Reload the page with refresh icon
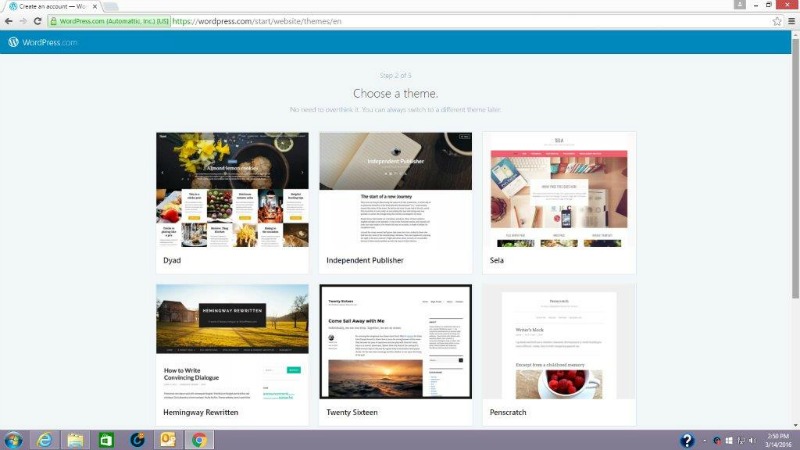Screen dimensions: 800x450 click(37, 21)
